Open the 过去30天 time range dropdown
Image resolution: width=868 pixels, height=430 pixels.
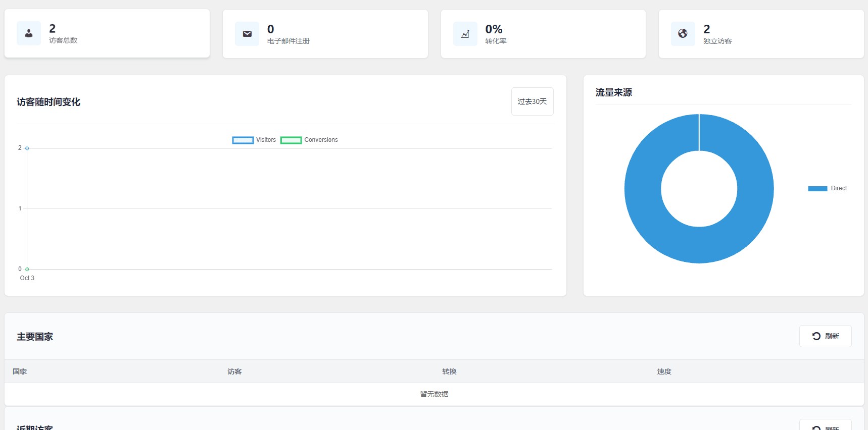click(x=533, y=101)
